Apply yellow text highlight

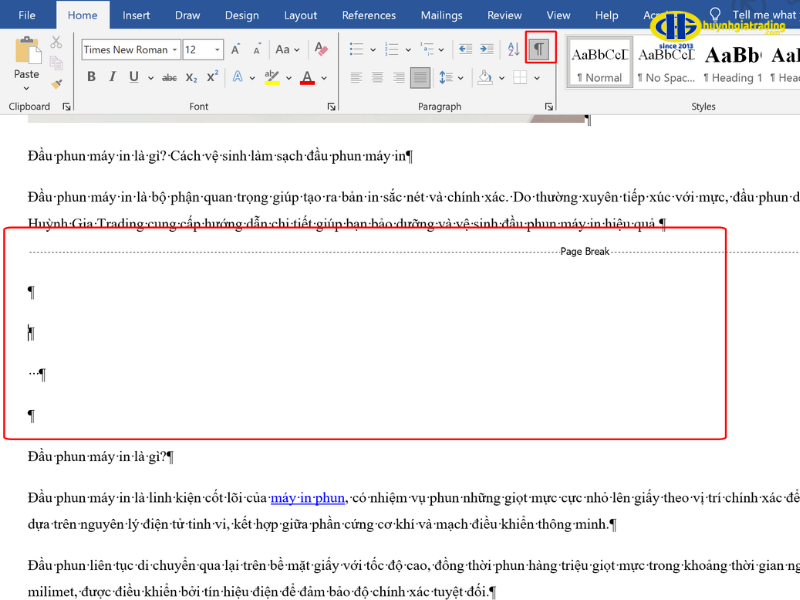pos(272,77)
